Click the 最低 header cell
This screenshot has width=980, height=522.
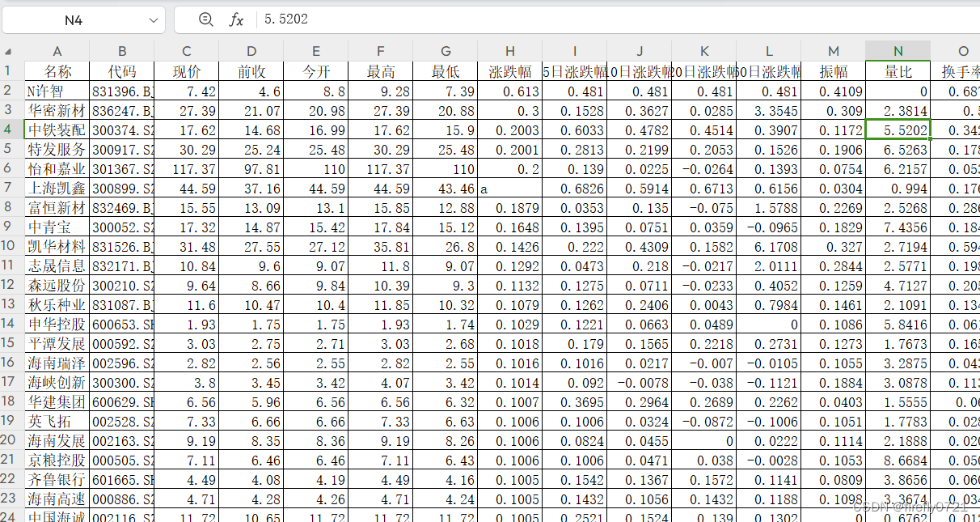(446, 71)
